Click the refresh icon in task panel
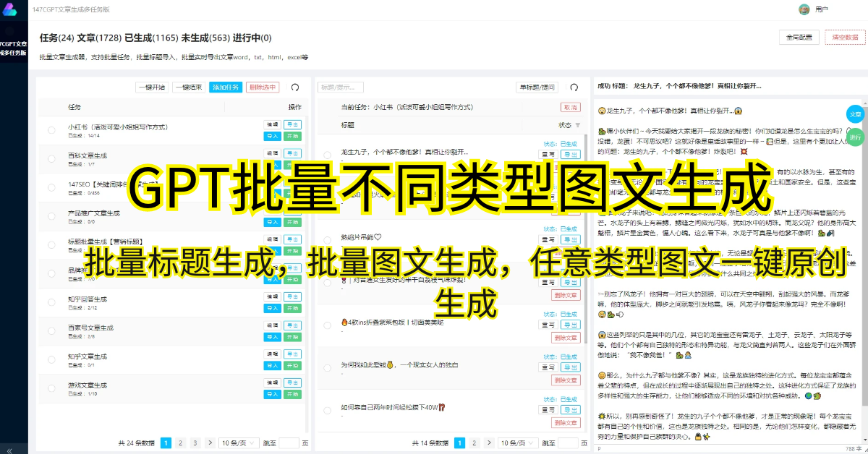868x470 pixels. click(295, 87)
